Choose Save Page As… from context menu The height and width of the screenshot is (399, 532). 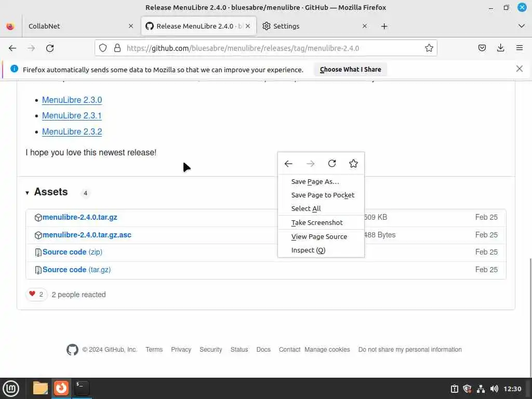coord(321,182)
